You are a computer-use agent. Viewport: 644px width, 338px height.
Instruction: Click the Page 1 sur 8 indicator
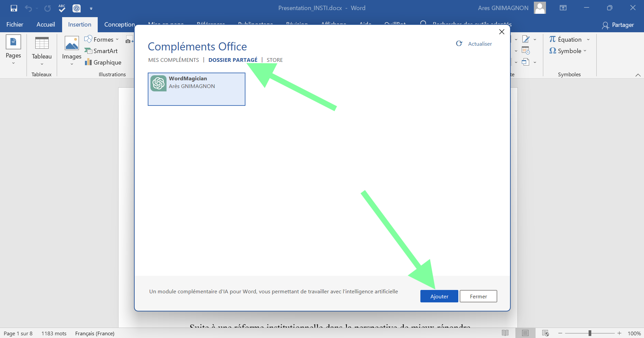coord(18,333)
